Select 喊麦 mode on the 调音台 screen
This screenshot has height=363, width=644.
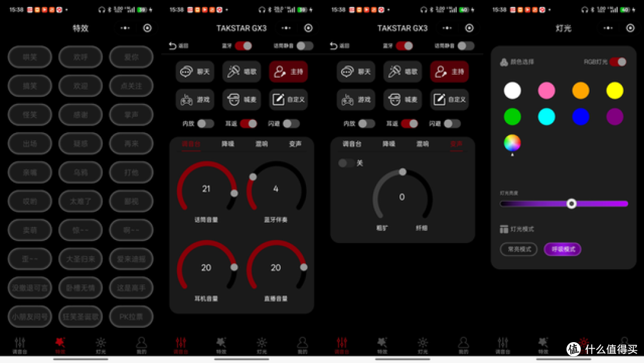pos(241,100)
